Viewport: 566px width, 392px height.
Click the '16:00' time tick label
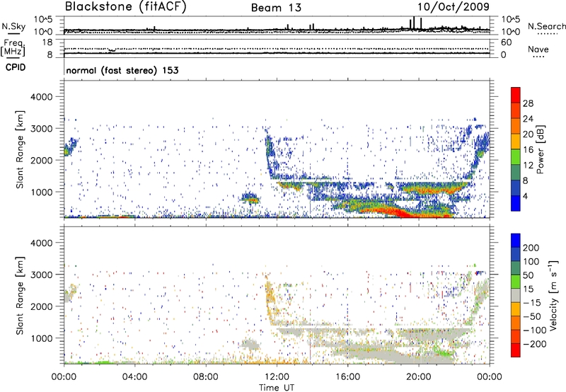pos(347,377)
